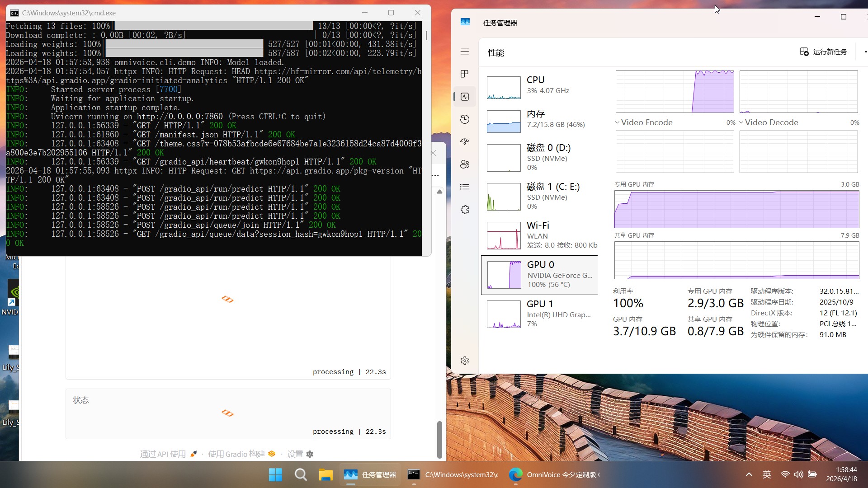Open the Startup apps icon in sidebar
Screen dimensions: 868x488
464,142
